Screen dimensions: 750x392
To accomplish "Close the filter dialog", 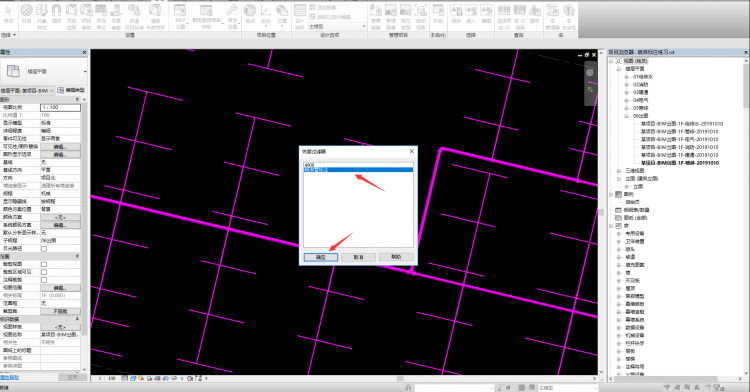I will (x=412, y=151).
